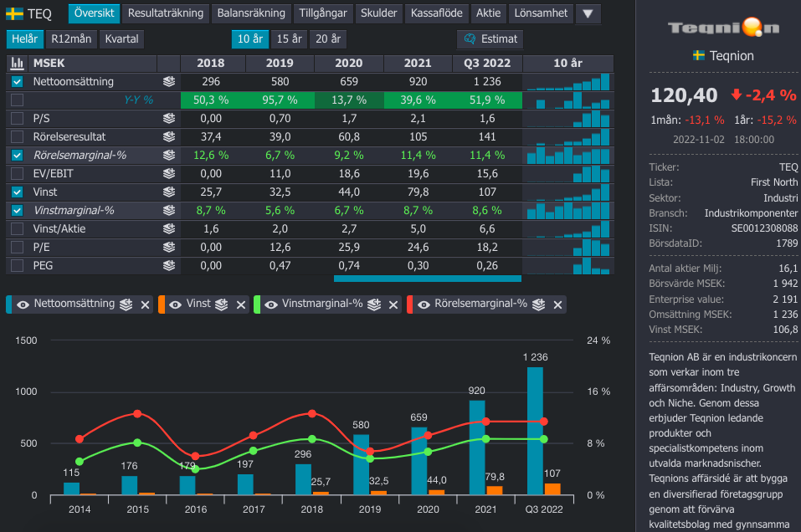801x532 pixels.
Task: Click the orange Vinst legend color swatch
Action: pos(162,304)
